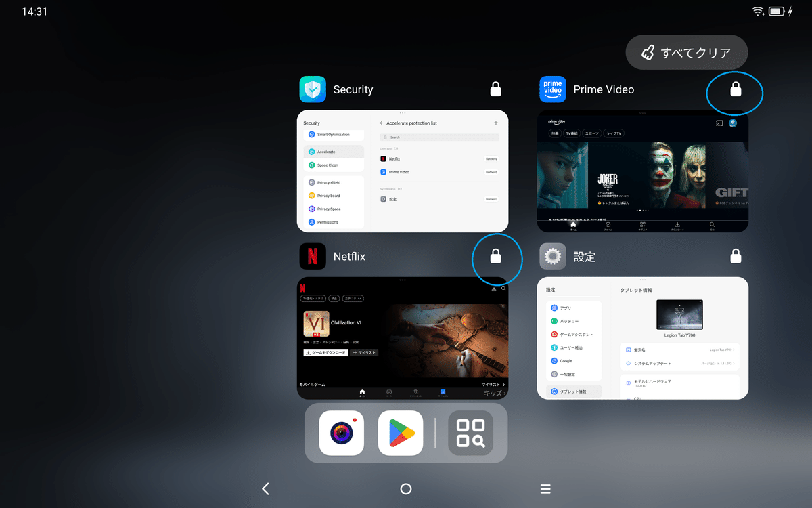Open the Prime Video preview thumbnail

coord(643,171)
